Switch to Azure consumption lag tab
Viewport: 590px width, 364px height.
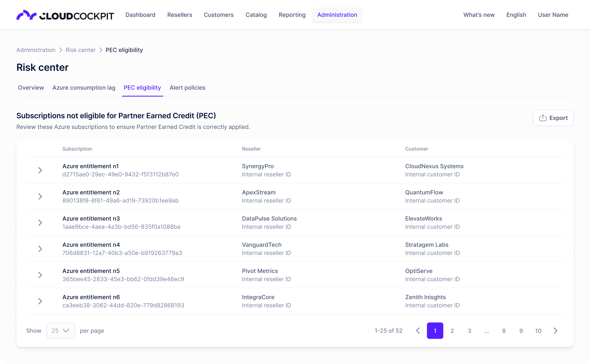click(x=84, y=88)
